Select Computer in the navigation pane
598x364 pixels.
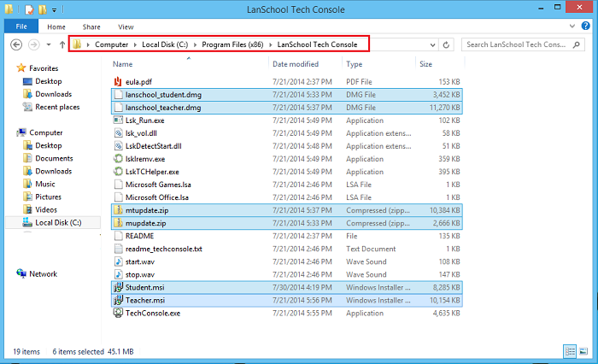[x=46, y=132]
